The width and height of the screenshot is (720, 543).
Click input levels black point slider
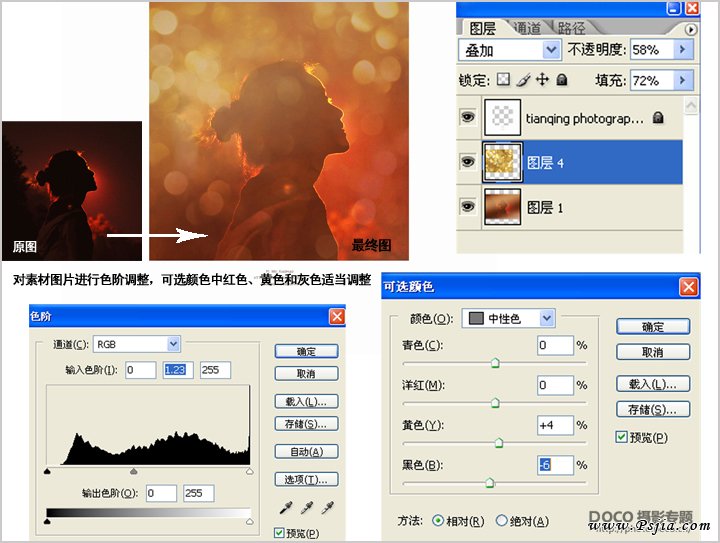[47, 471]
